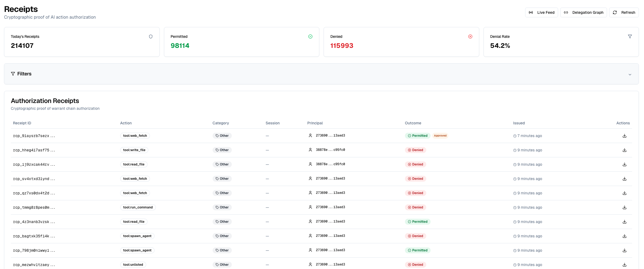Select tool:read_file tag in rcp_1j9zxcak44rv row

tap(134, 164)
